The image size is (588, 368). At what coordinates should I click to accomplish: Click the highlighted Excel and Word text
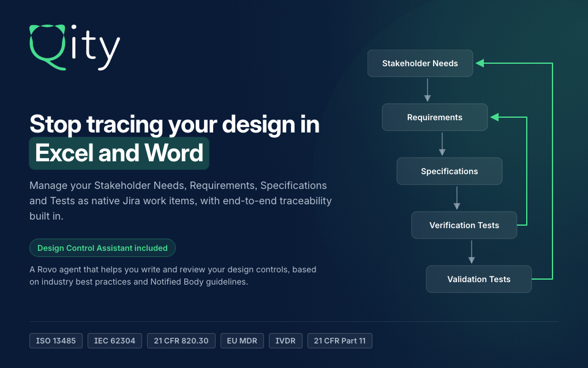(x=119, y=153)
